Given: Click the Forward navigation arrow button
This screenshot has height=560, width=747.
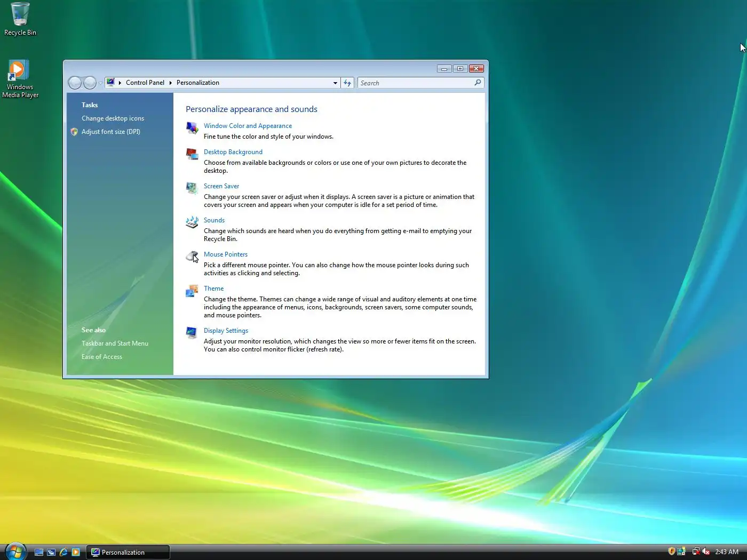Looking at the screenshot, I should pos(90,83).
